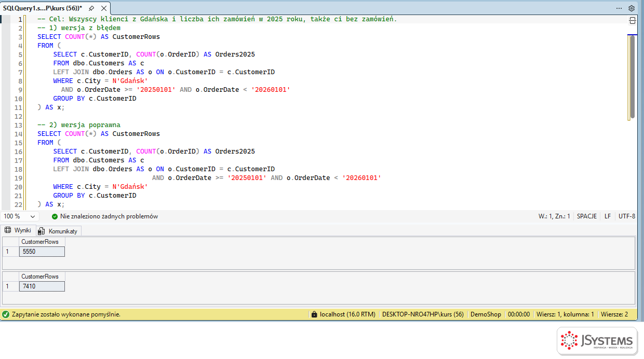The width and height of the screenshot is (644, 359).
Task: Activate the SQLQuery1 document tab
Action: pos(42,8)
